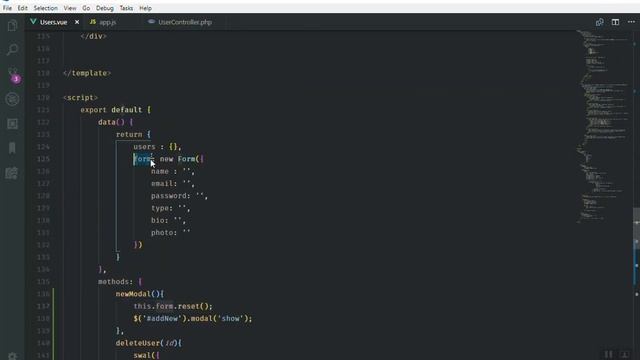This screenshot has height=360, width=640.
Task: Click the "password: ''," line
Action: pos(179,196)
